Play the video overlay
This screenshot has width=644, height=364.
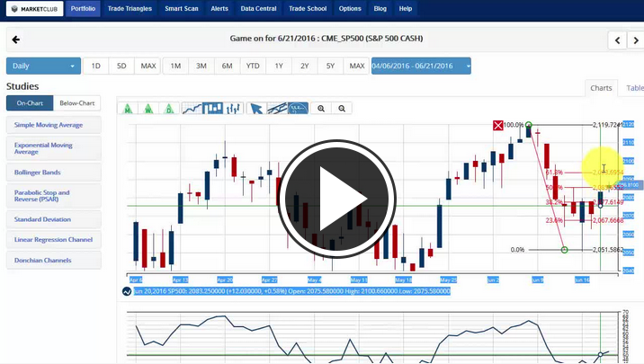[336, 199]
